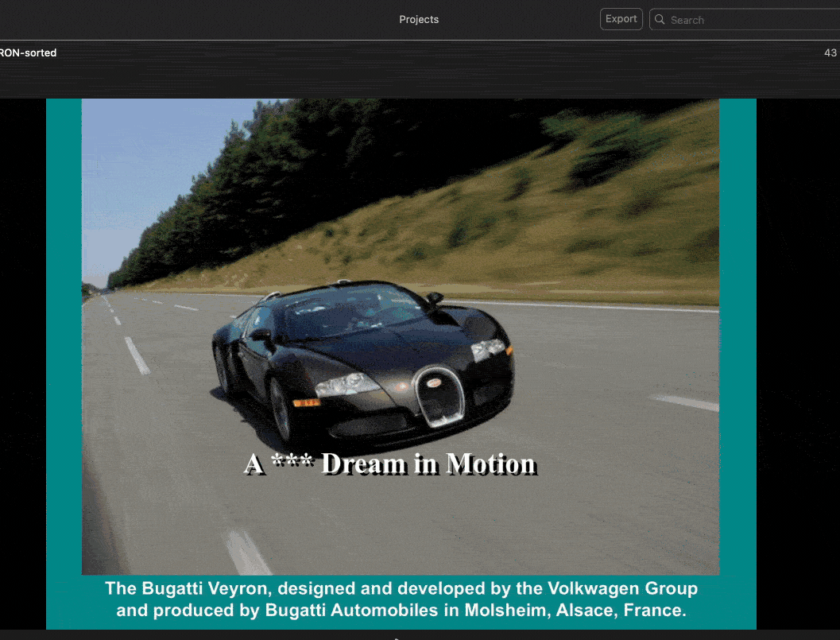840x640 pixels.
Task: Focus the Search field
Action: pos(745,20)
